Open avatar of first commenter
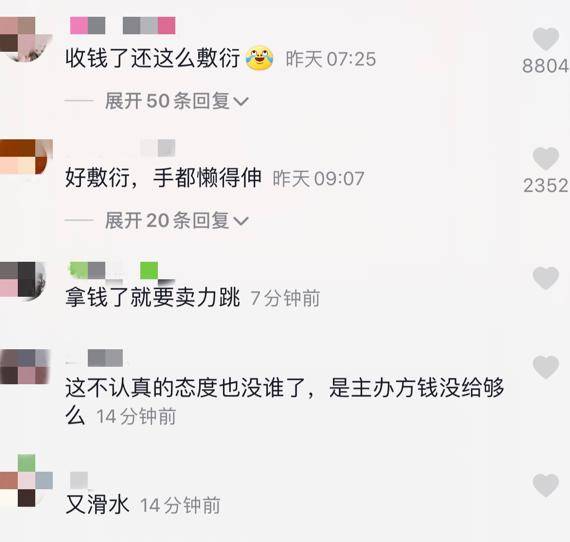The width and height of the screenshot is (570, 542). pyautogui.click(x=25, y=39)
